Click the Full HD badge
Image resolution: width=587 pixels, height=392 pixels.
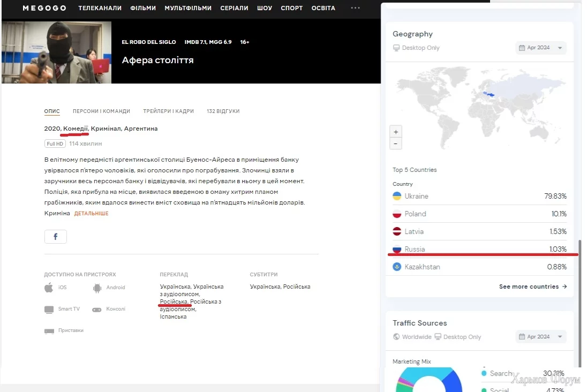[55, 144]
